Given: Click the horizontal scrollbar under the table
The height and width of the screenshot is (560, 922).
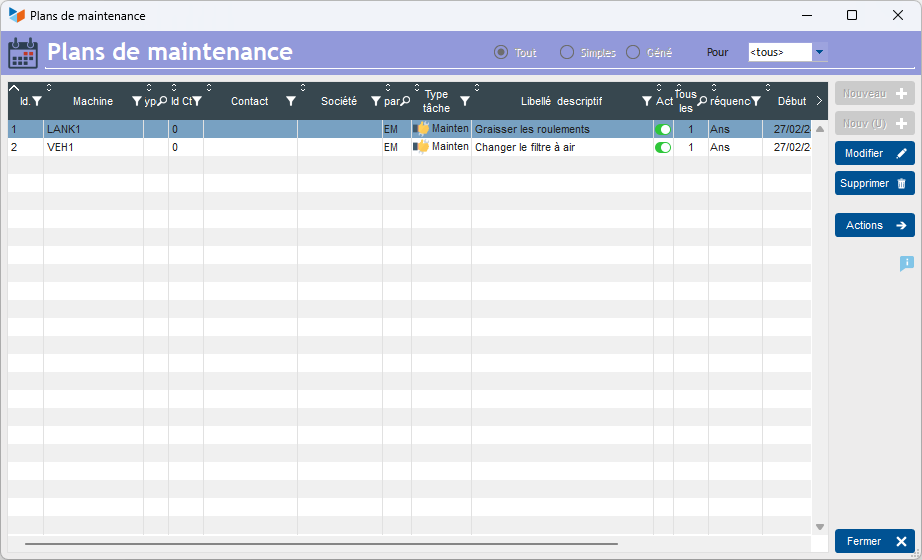Looking at the screenshot, I should coord(320,544).
